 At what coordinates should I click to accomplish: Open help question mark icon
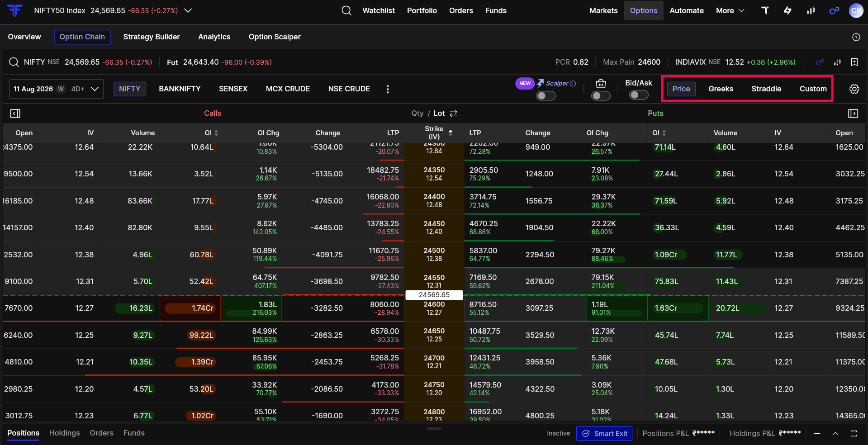tap(856, 37)
